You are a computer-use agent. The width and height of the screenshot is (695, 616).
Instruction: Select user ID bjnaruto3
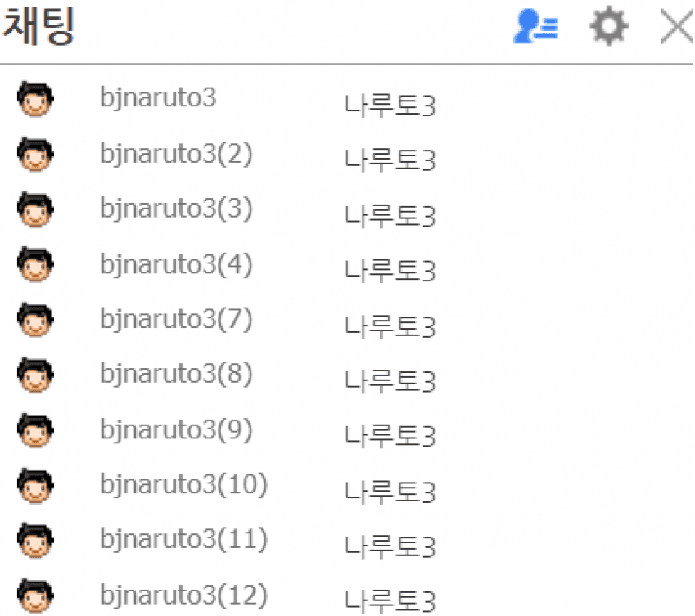[158, 98]
